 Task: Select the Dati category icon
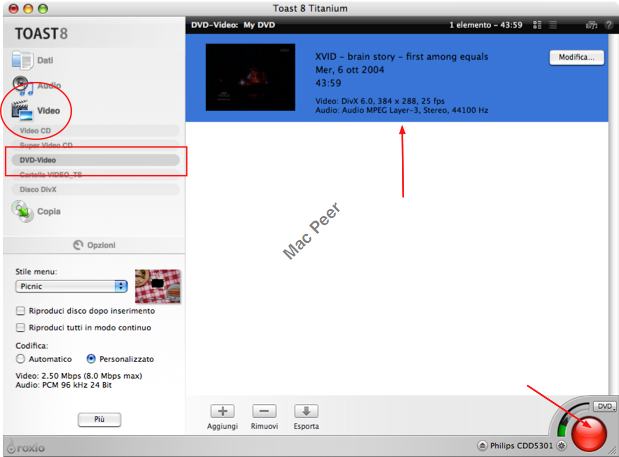tap(22, 60)
